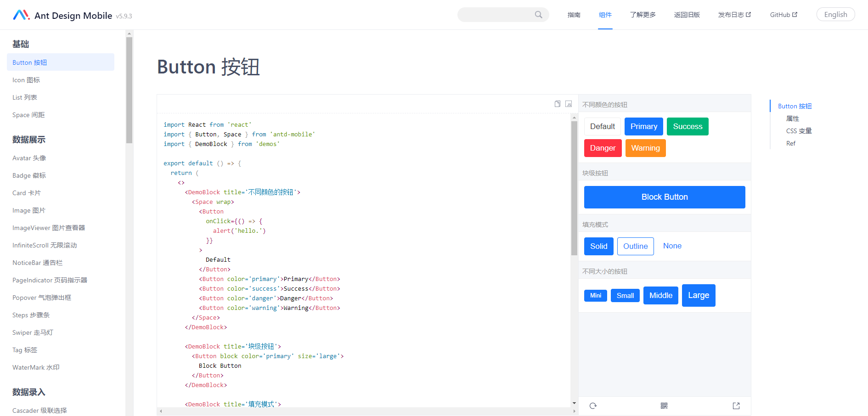The width and height of the screenshot is (868, 416).
Task: Click the Mini size button
Action: click(x=596, y=296)
